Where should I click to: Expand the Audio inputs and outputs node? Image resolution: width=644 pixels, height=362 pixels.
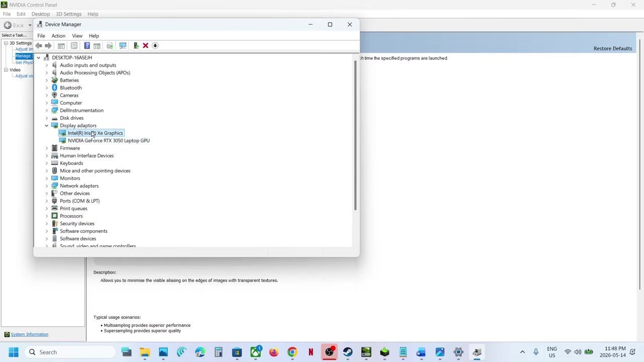[x=47, y=65]
